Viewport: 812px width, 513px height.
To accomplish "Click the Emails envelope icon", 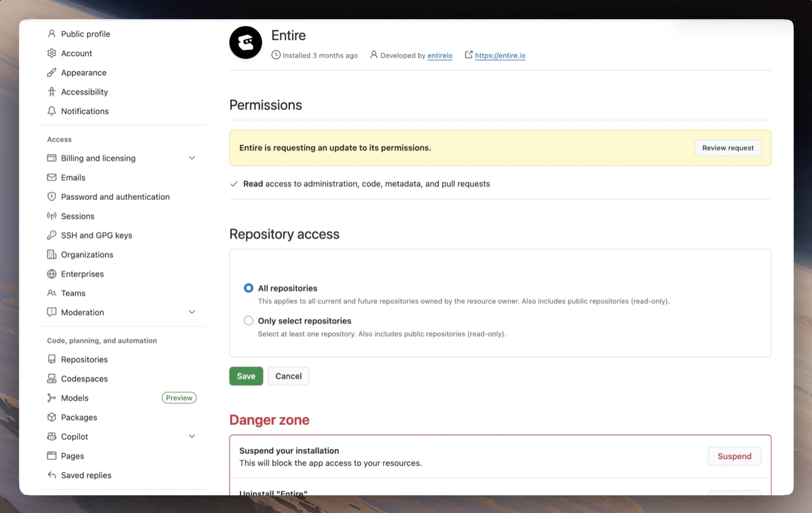I will [x=52, y=178].
